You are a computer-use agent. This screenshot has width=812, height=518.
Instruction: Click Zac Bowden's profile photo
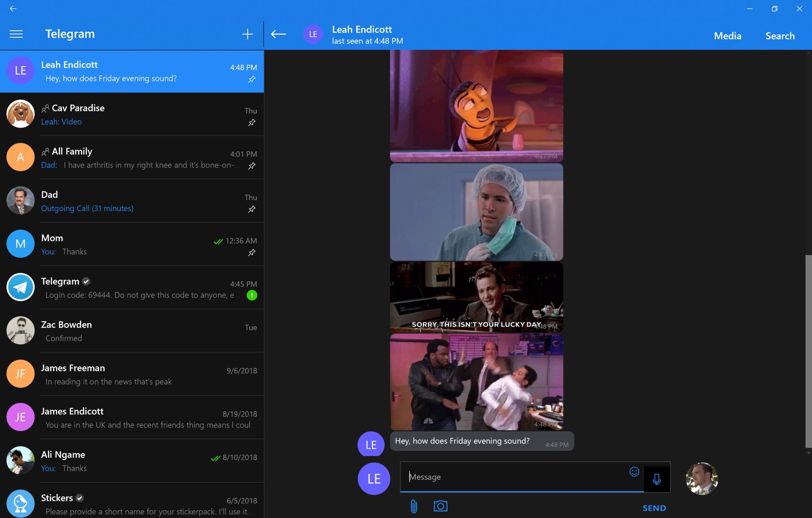point(21,330)
